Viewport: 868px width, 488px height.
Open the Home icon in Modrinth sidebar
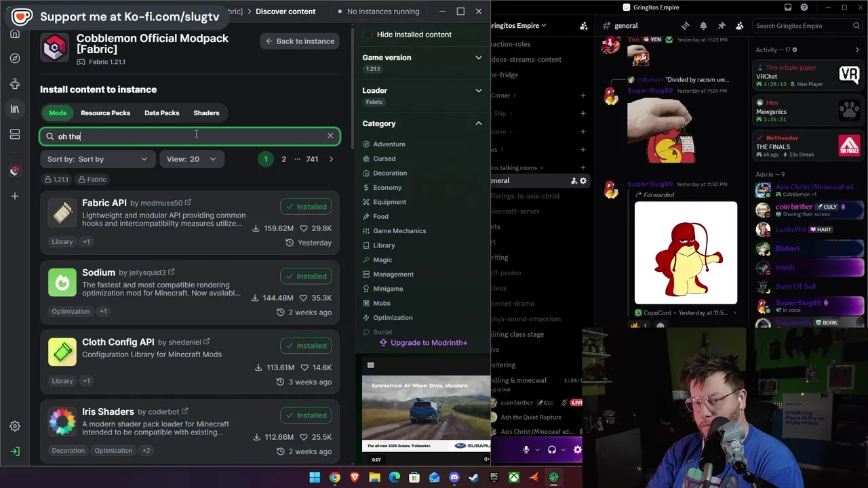pyautogui.click(x=15, y=34)
